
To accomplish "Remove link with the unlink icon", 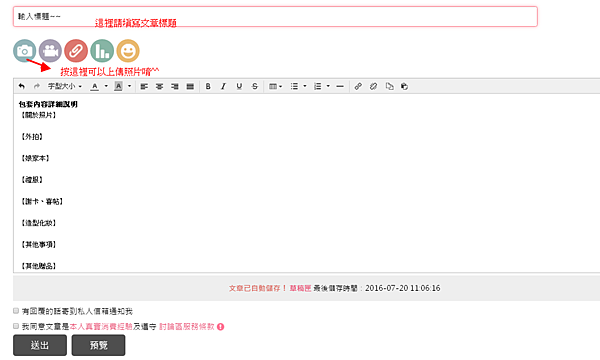I will (373, 86).
